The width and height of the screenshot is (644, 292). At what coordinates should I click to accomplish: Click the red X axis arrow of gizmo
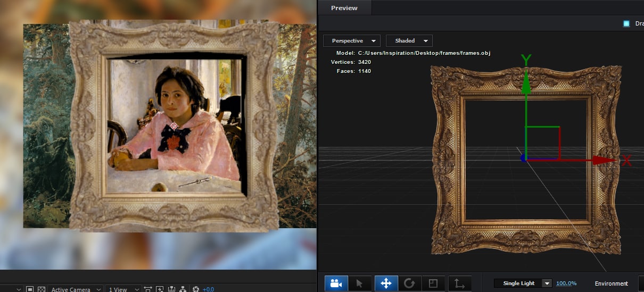[604, 160]
